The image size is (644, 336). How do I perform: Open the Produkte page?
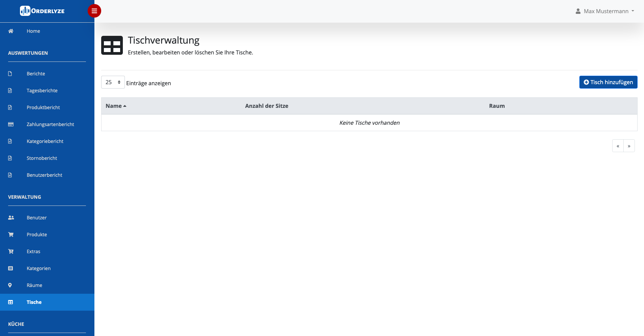pos(47,235)
